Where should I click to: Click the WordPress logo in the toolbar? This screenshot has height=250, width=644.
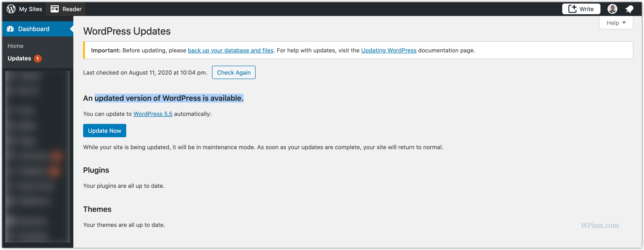pyautogui.click(x=11, y=9)
